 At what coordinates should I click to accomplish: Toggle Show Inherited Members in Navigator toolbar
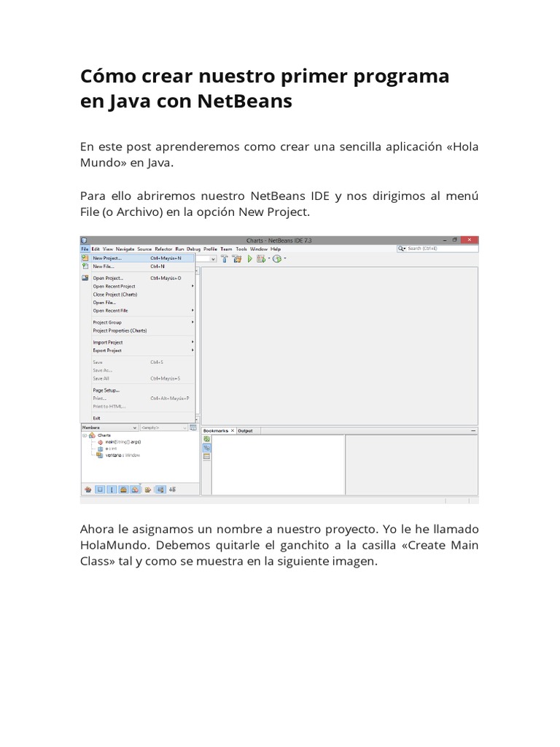[x=88, y=489]
